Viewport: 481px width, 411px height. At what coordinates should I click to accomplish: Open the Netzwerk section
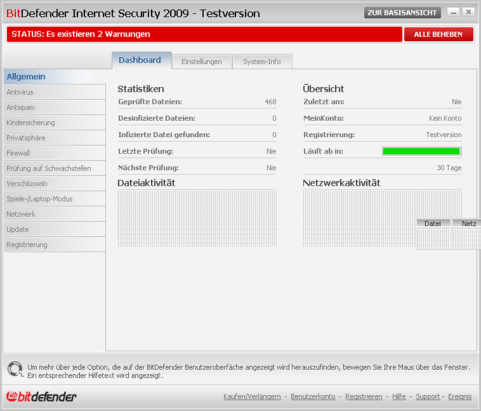(x=55, y=214)
